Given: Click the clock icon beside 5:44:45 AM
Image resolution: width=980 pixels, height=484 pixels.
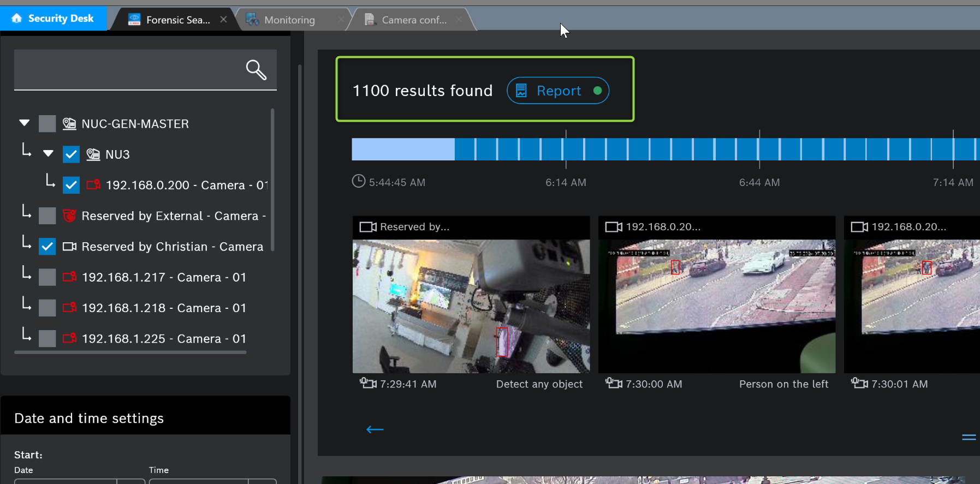Looking at the screenshot, I should 358,181.
